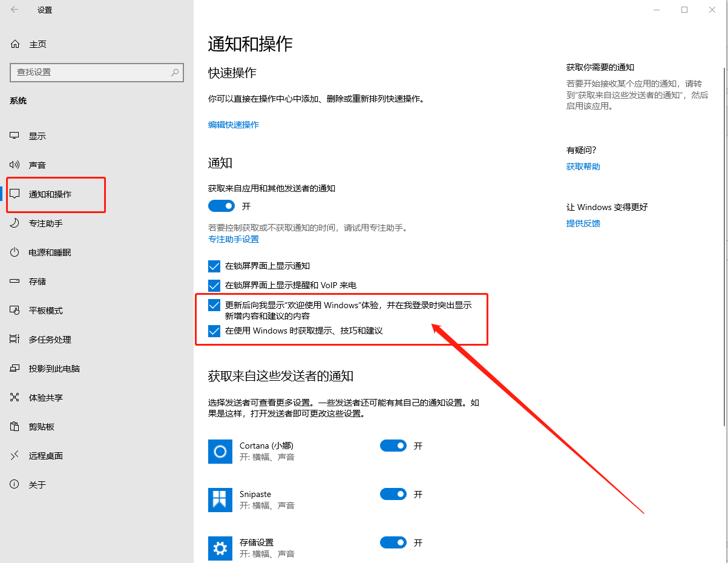The height and width of the screenshot is (563, 728).
Task: Open the 专注助手设置 link
Action: pos(234,239)
